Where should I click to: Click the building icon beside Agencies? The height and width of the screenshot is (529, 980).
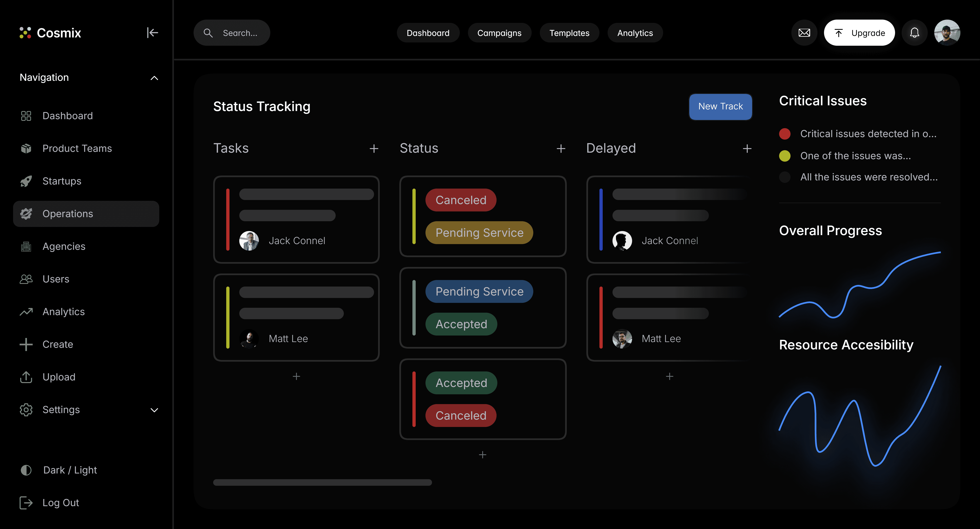[26, 246]
